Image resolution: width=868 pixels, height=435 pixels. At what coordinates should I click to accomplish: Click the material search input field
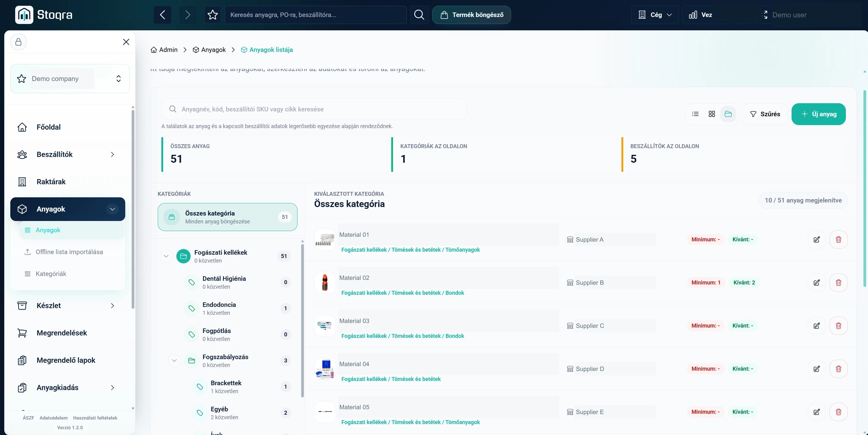tap(314, 109)
